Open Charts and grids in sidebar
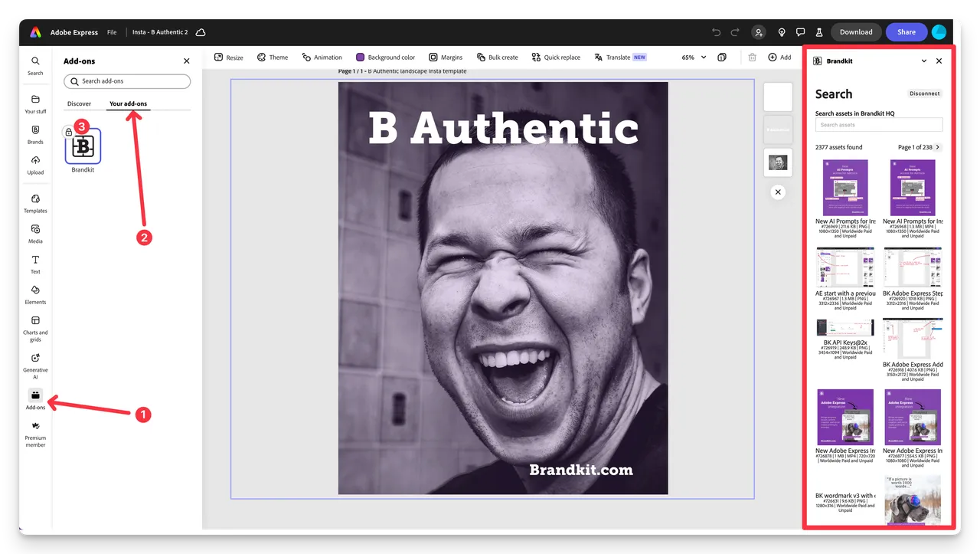The image size is (980, 554). click(x=35, y=329)
